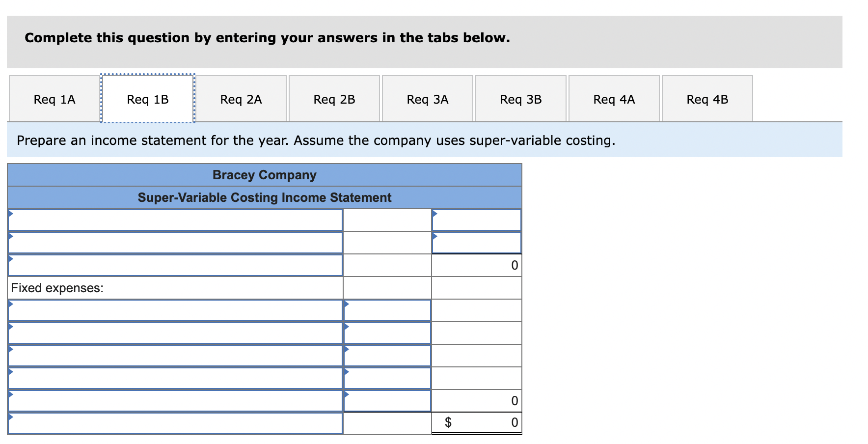This screenshot has width=868, height=444.
Task: Open the last fixed expense row dropdown
Action: [x=175, y=400]
